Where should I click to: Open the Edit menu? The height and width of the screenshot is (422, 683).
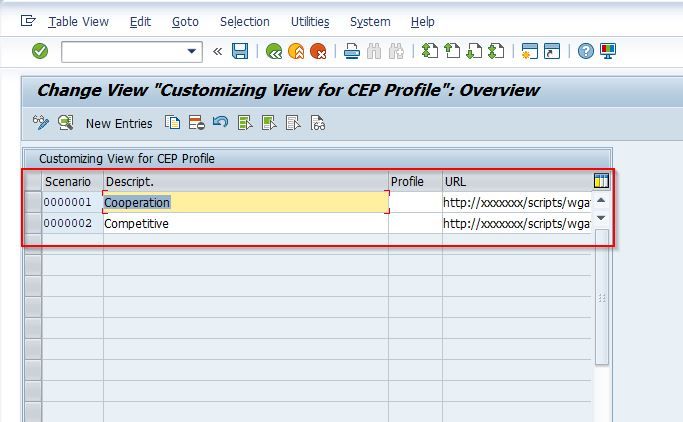[140, 22]
